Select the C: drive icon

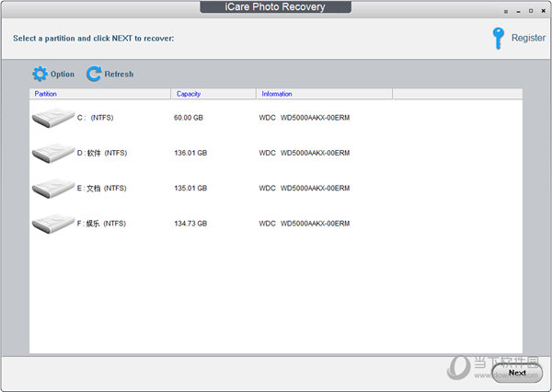coord(53,118)
